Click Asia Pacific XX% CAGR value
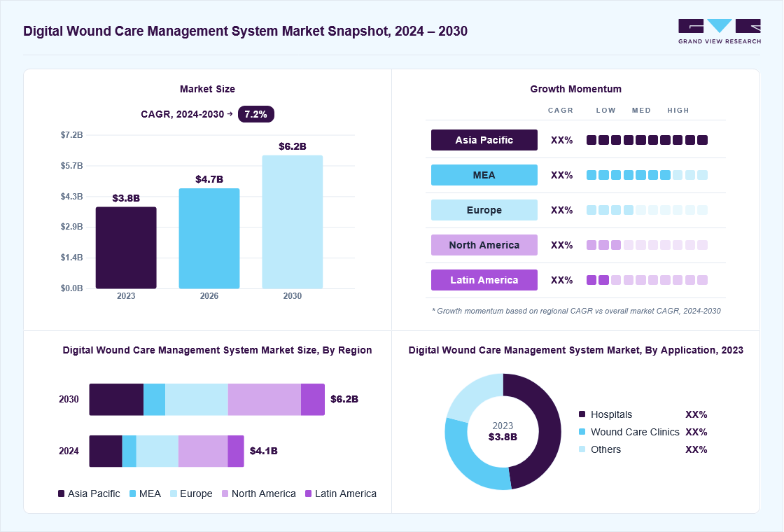The height and width of the screenshot is (532, 784). (561, 140)
